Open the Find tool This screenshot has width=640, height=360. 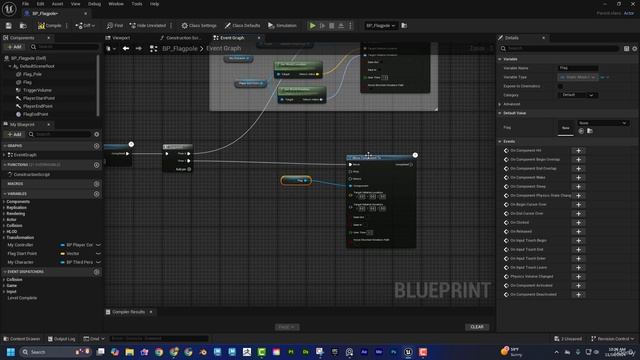click(115, 25)
